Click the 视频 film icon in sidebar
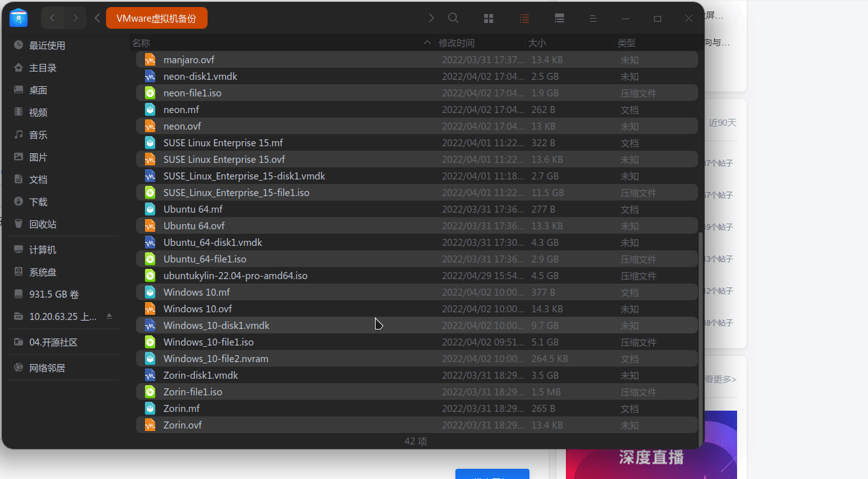The height and width of the screenshot is (479, 868). 19,112
